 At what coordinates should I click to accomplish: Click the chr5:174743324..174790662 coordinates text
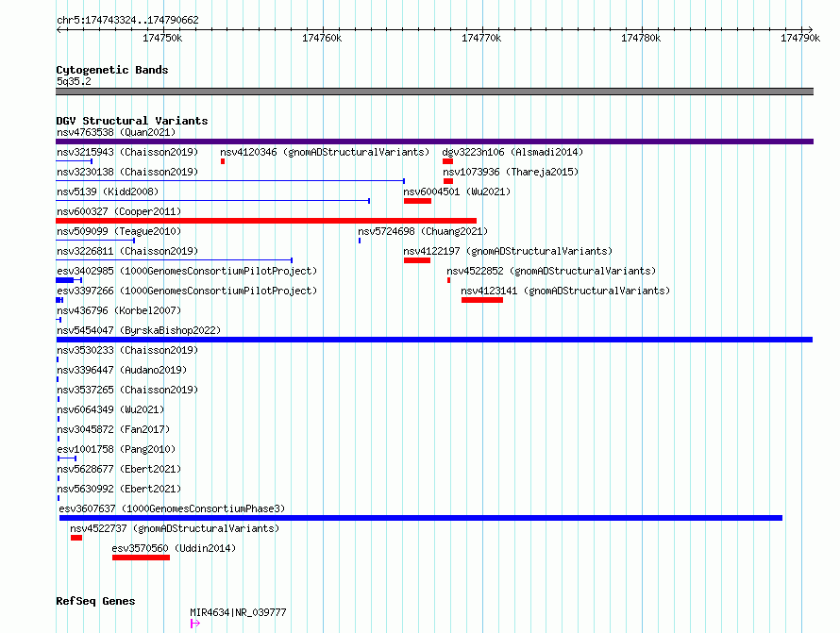[127, 20]
